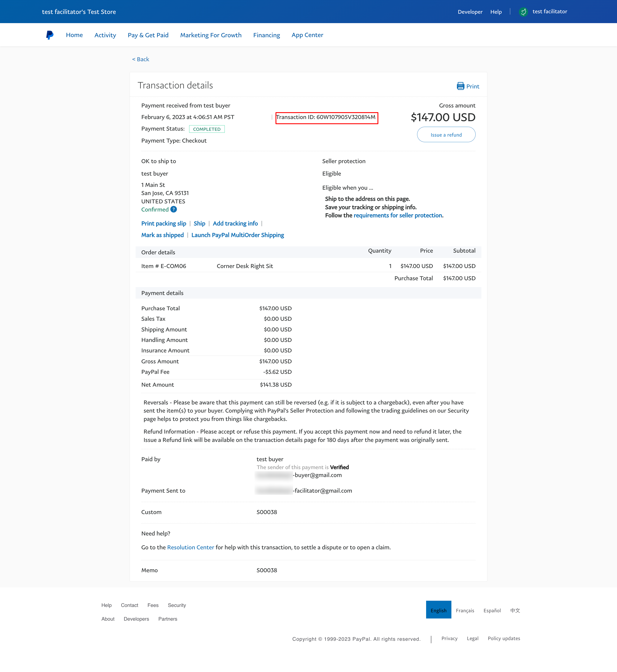This screenshot has height=672, width=617.
Task: Click the Payment Type: Checkout text
Action: [x=174, y=140]
